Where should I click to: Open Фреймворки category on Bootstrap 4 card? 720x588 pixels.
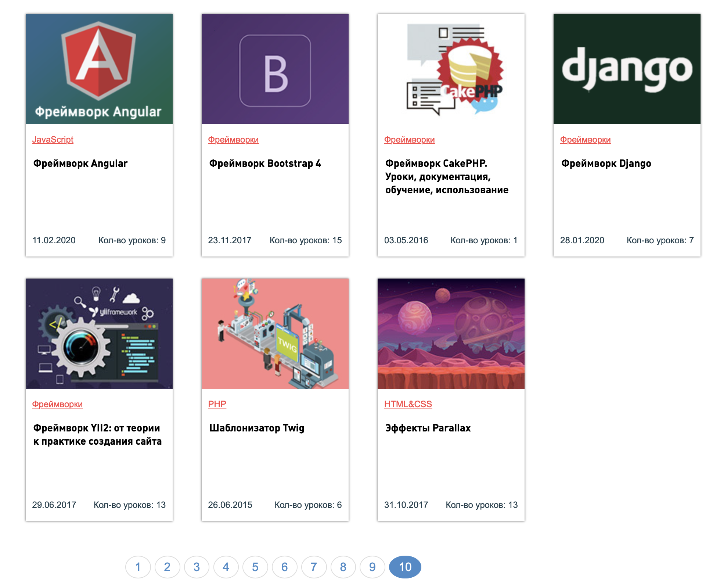pyautogui.click(x=233, y=140)
